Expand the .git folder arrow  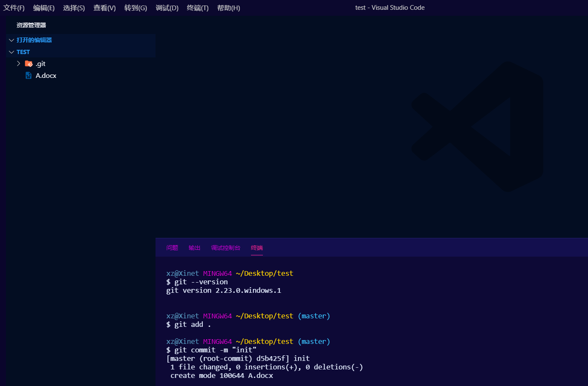click(18, 63)
